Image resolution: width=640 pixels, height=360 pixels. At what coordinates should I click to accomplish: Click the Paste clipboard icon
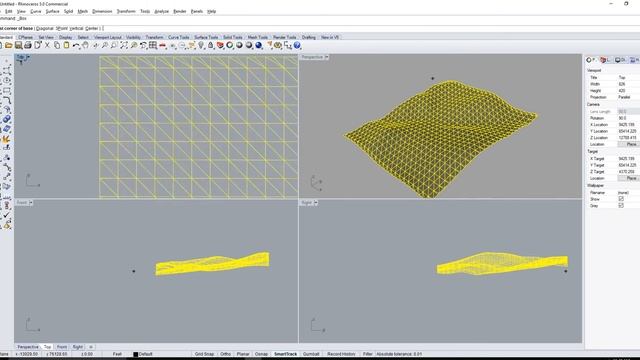click(66, 46)
